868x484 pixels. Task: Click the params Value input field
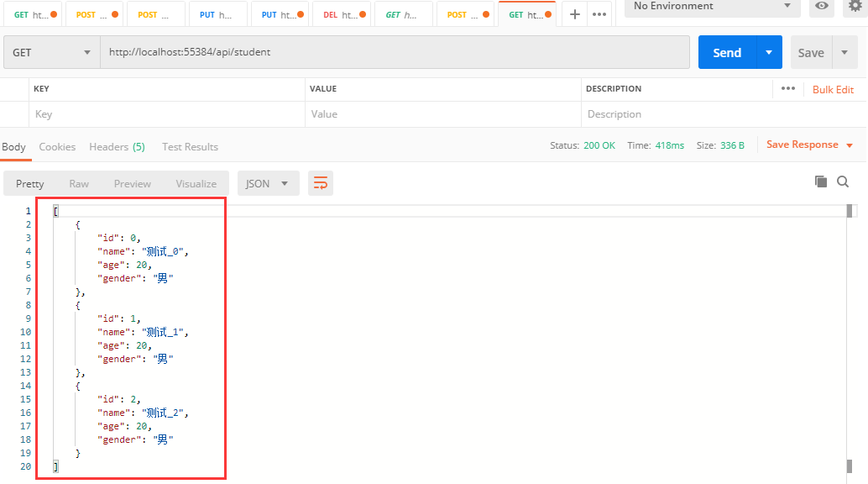(443, 114)
